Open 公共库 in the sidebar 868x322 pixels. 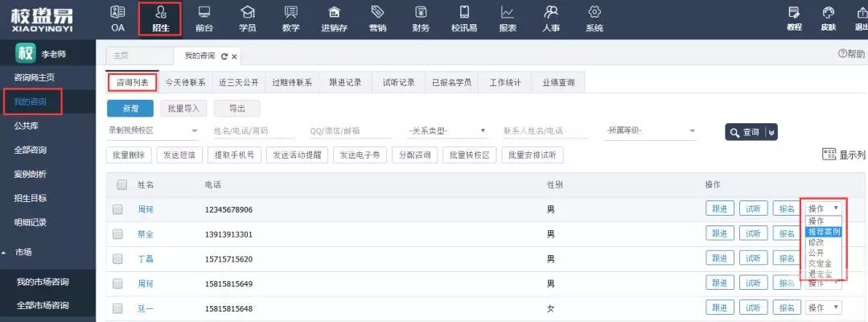click(x=26, y=126)
